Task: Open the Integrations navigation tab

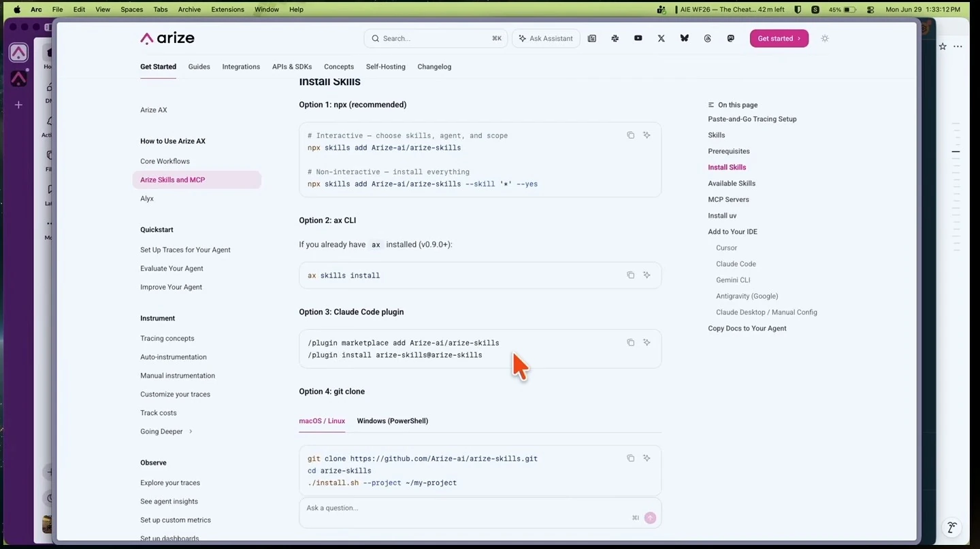Action: click(241, 67)
